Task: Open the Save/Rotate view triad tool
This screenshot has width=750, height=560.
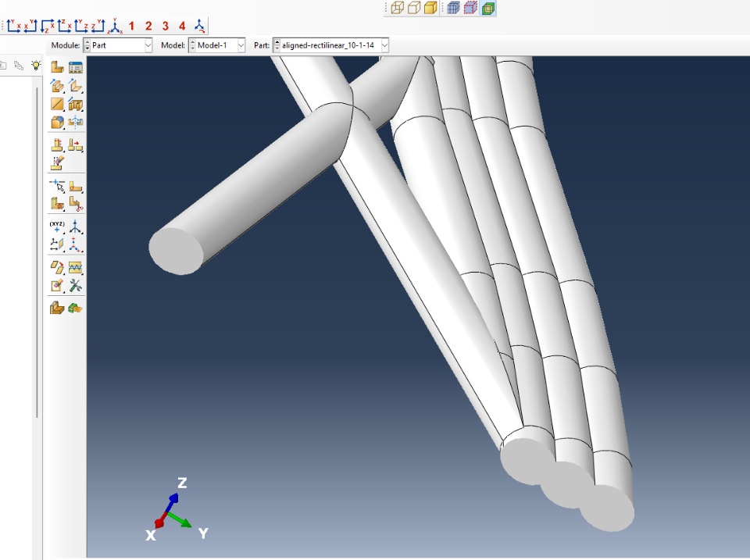Action: [199, 26]
